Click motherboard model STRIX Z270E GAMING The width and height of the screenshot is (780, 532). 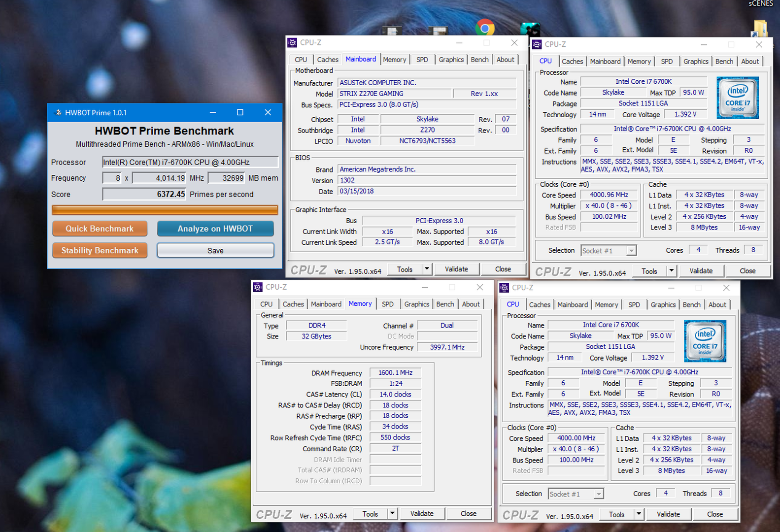[x=394, y=94]
